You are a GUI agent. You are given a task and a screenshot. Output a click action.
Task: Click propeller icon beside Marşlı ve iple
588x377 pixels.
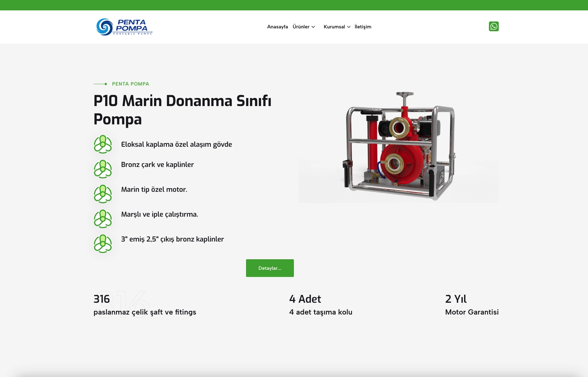tap(103, 219)
